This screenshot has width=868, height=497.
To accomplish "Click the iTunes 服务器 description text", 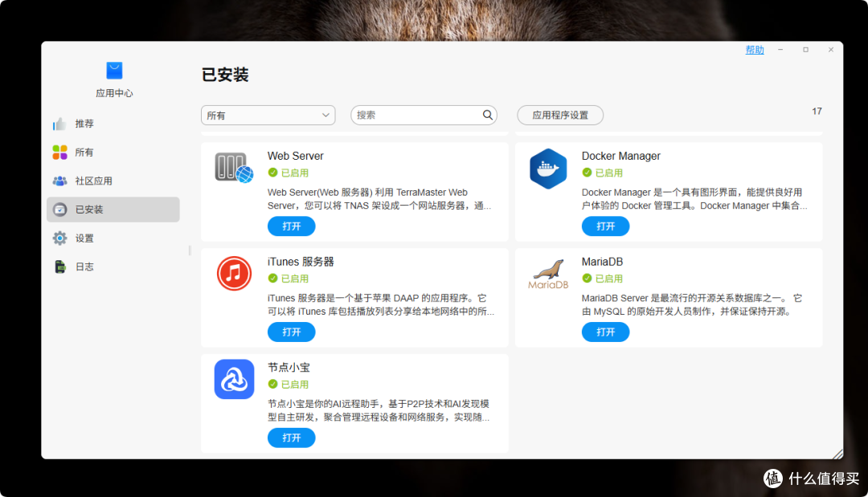I will coord(381,304).
